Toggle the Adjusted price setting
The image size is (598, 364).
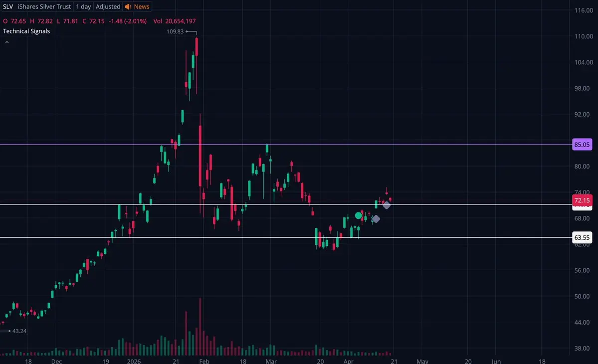(108, 6)
